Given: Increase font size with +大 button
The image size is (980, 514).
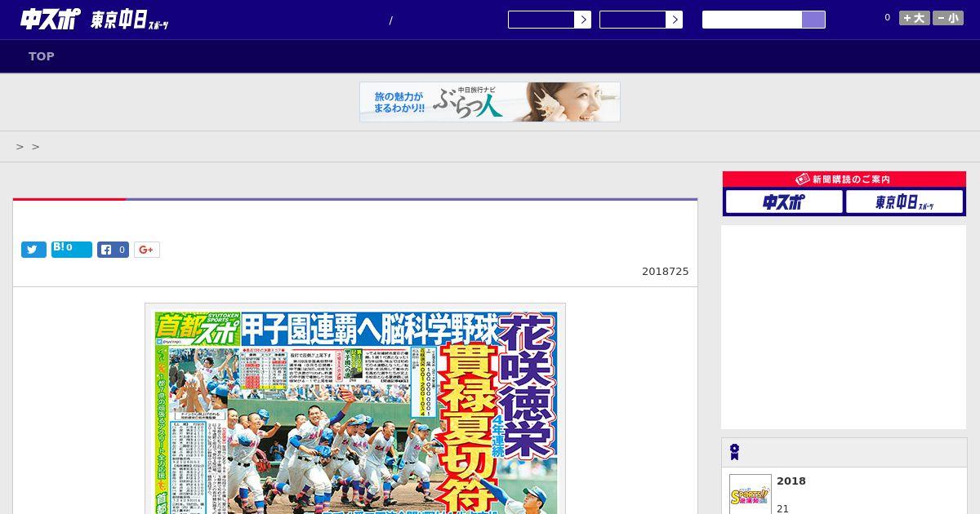Looking at the screenshot, I should click(x=915, y=18).
